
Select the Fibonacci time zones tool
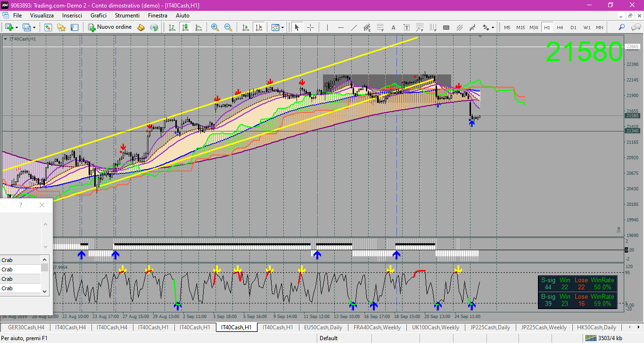[433, 27]
